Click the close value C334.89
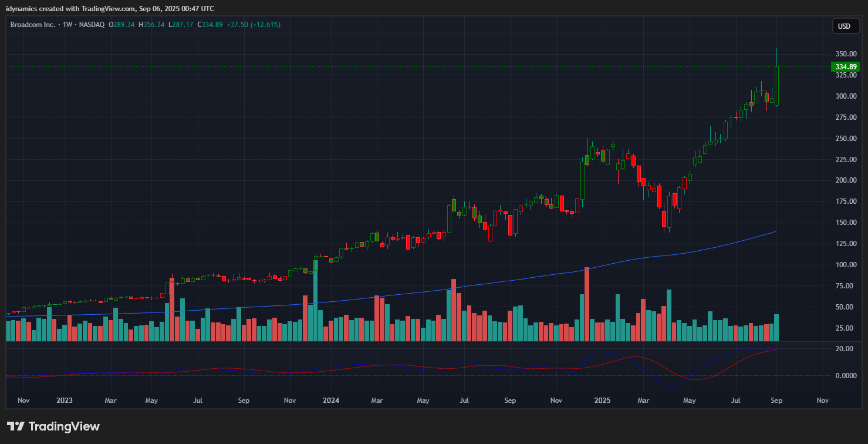The width and height of the screenshot is (868, 444). pos(210,25)
